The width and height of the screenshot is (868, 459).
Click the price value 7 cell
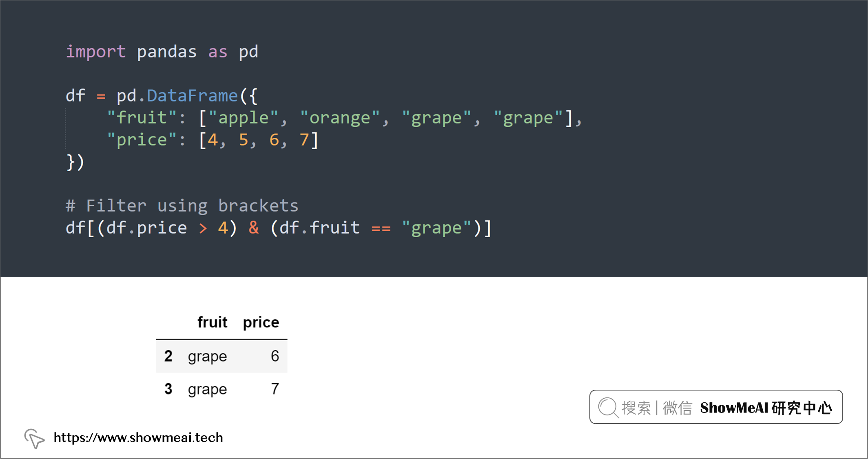tap(275, 389)
